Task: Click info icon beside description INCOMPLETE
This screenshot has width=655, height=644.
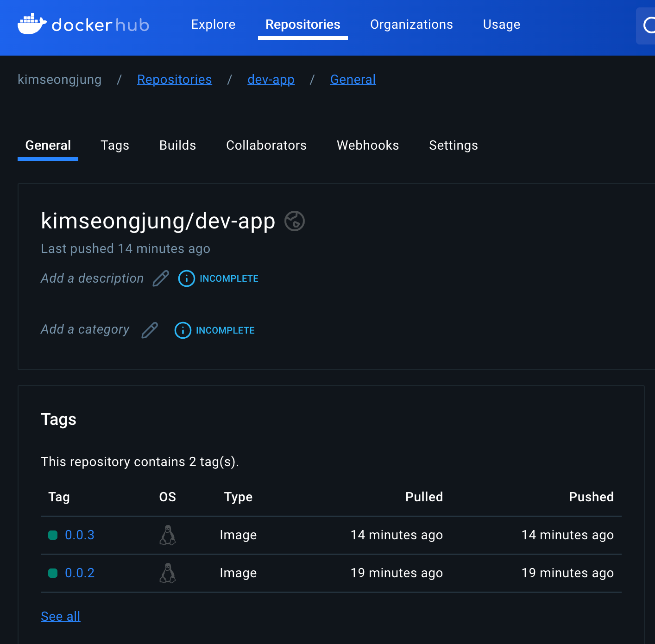Action: point(187,278)
